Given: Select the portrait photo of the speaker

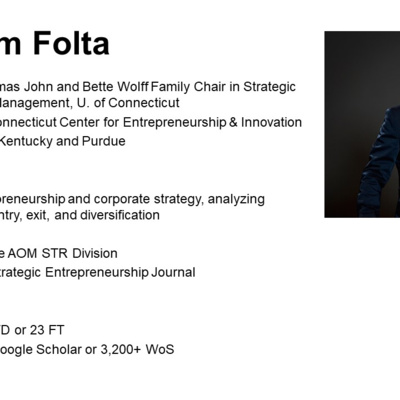Looking at the screenshot, I should click(362, 124).
